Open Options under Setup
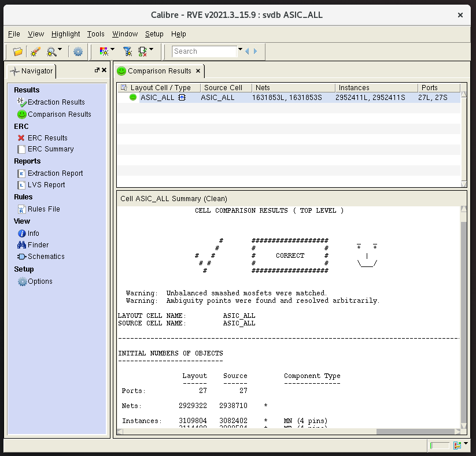The width and height of the screenshot is (476, 456). coord(35,281)
